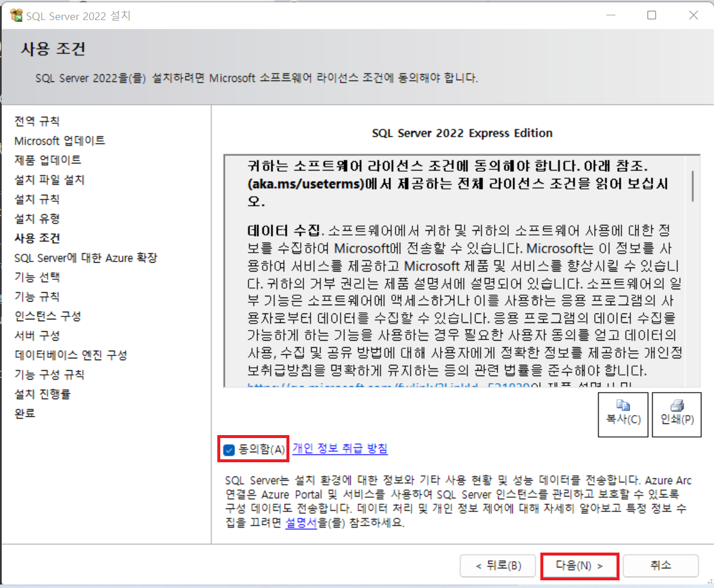Click the printer icon button 인쇄(P)
The height and width of the screenshot is (588, 714).
coord(677,414)
